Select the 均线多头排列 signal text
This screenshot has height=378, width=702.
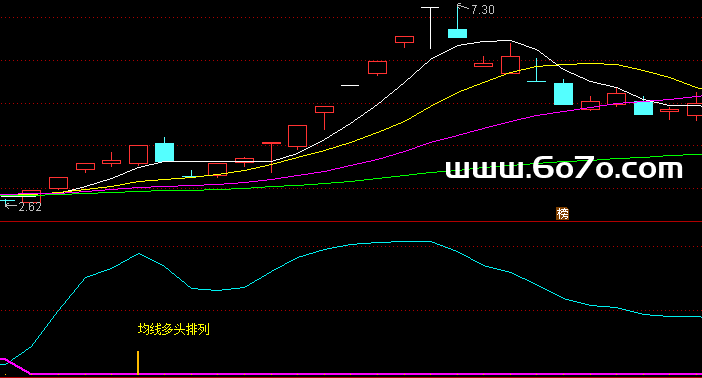pyautogui.click(x=174, y=329)
